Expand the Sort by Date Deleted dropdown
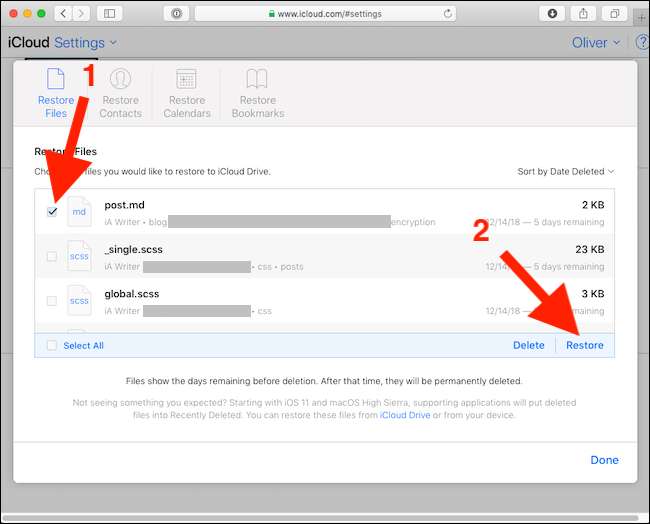650x524 pixels. tap(565, 171)
